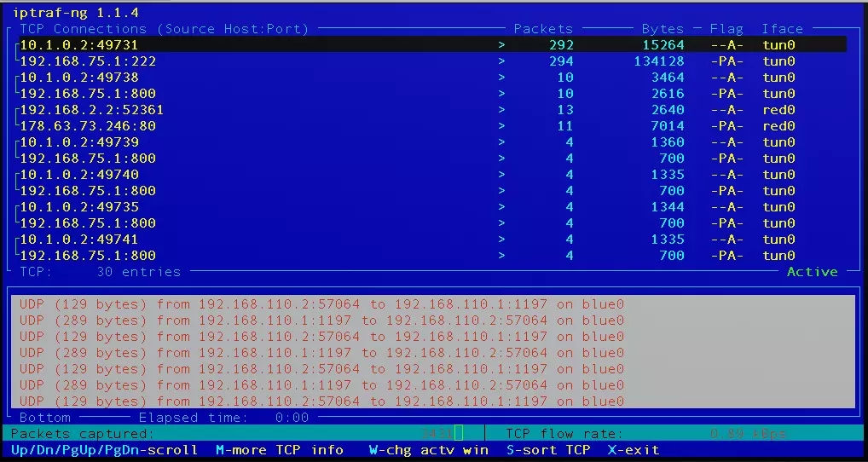Click the red0 interface of 192.168.2.2:52361

[778, 110]
